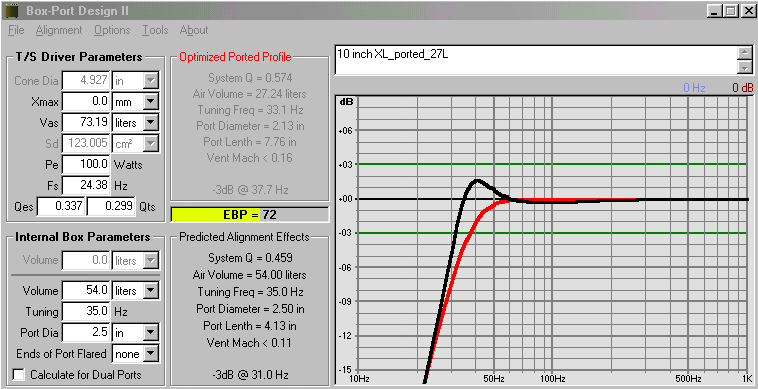Open the Port Dia unit dropdown

[x=151, y=333]
